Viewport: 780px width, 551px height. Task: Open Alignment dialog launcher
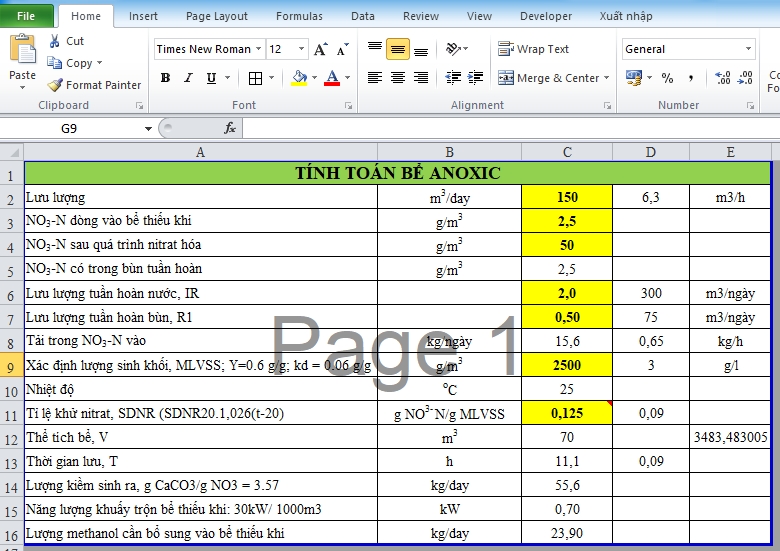pos(607,106)
